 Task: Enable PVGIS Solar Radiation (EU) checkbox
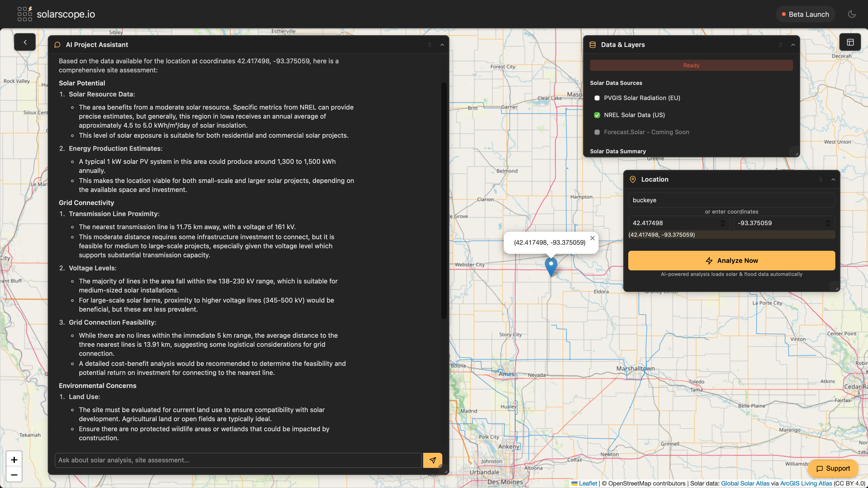coord(597,98)
